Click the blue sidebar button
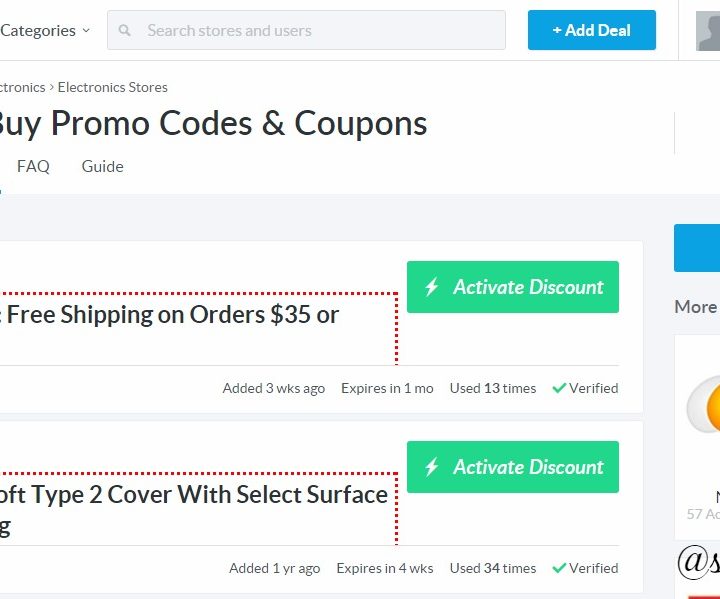This screenshot has height=599, width=720. (697, 248)
